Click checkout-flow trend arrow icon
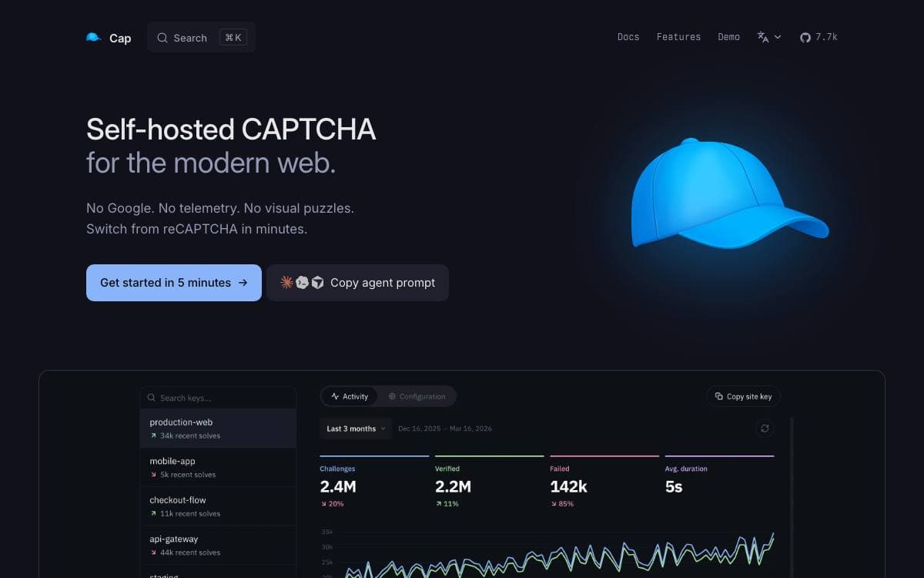The image size is (924, 578). click(x=153, y=513)
